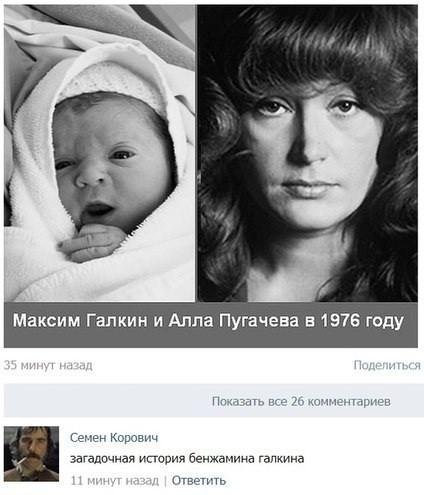The image size is (424, 495).
Task: Open the curly-haired woman portrait photo
Action: pos(307,153)
